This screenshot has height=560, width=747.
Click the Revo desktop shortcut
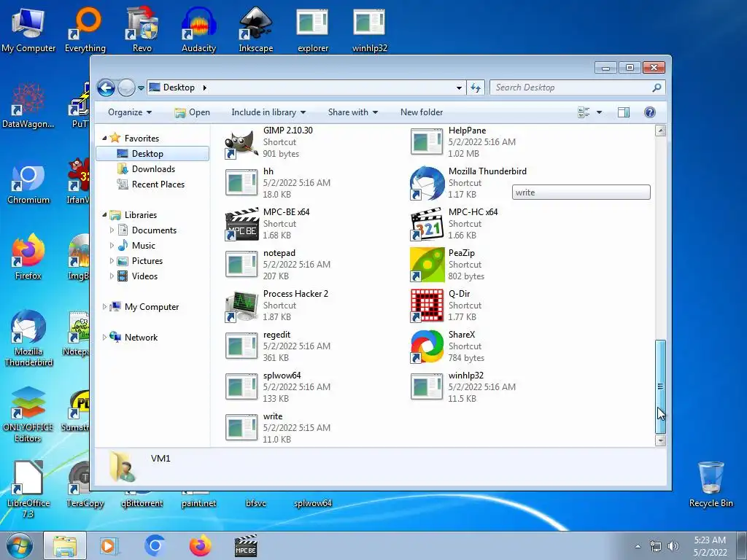[142, 29]
